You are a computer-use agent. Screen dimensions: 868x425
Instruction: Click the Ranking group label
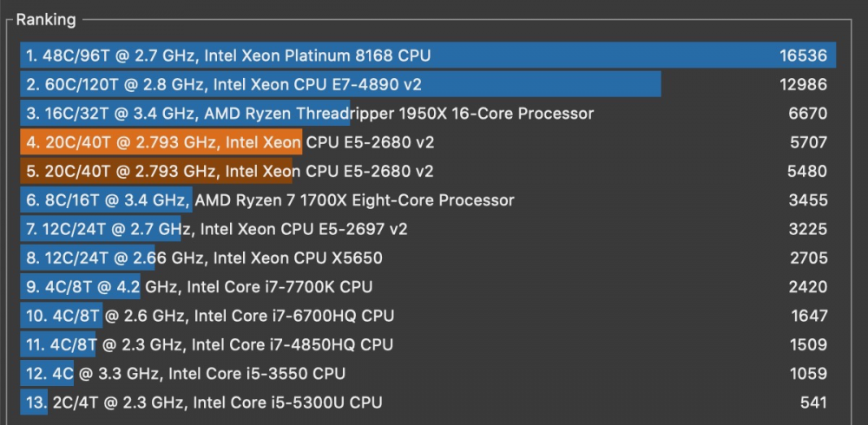[x=46, y=20]
